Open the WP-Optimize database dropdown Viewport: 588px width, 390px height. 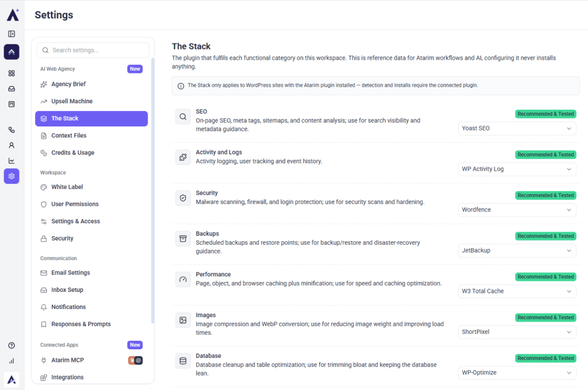[x=517, y=372]
